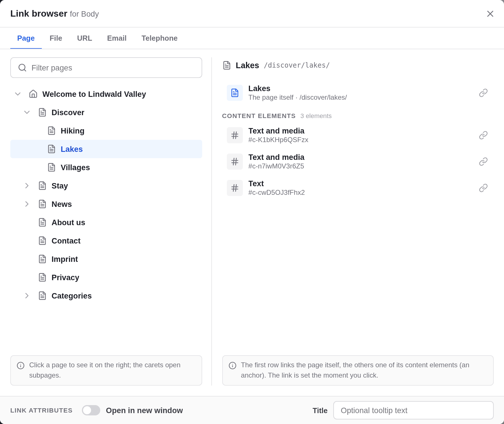504x424 pixels.
Task: Click the link icon for anchor #c-n7iwM0V3r6Z5
Action: (x=483, y=162)
